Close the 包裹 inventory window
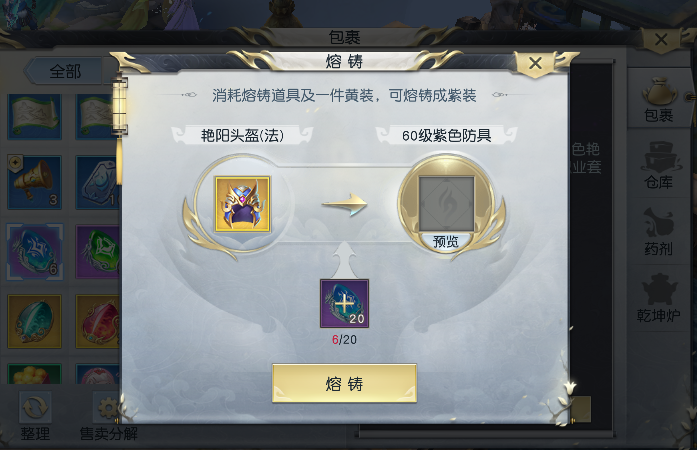This screenshot has height=450, width=697. (661, 39)
